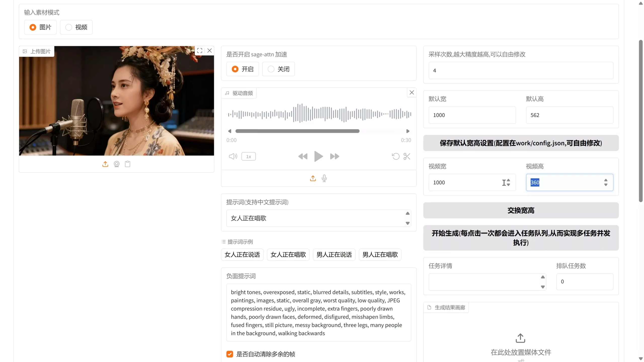
Task: Record audio with the microphone icon
Action: click(324, 178)
